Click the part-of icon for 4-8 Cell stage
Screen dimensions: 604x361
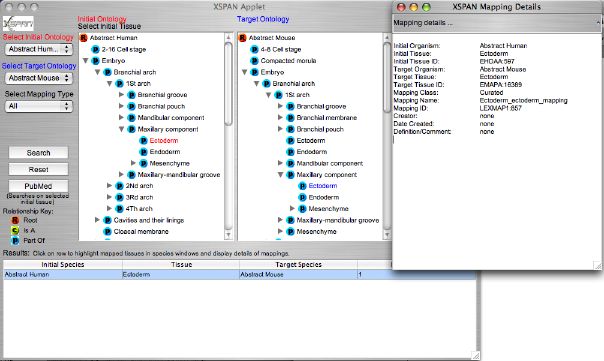coord(254,49)
